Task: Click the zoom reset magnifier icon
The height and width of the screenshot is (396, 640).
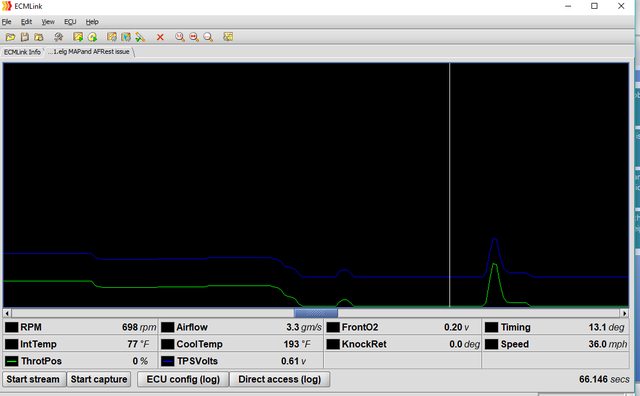Action: [208, 37]
